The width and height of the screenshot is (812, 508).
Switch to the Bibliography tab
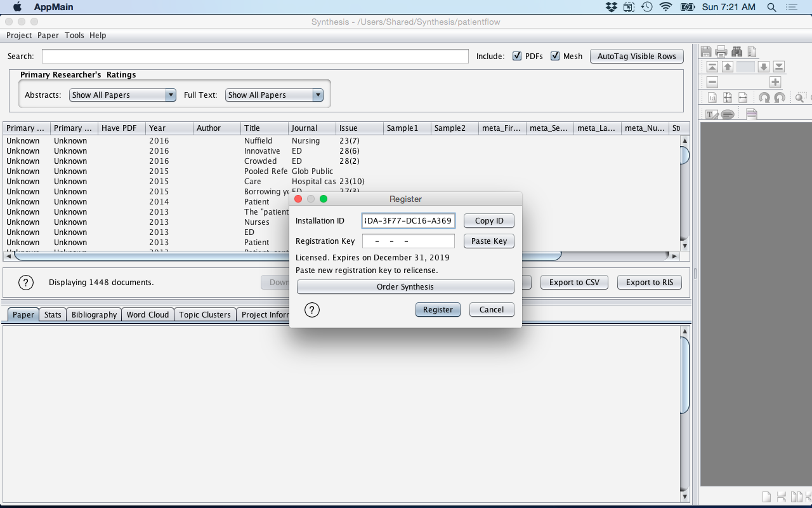[x=94, y=314]
